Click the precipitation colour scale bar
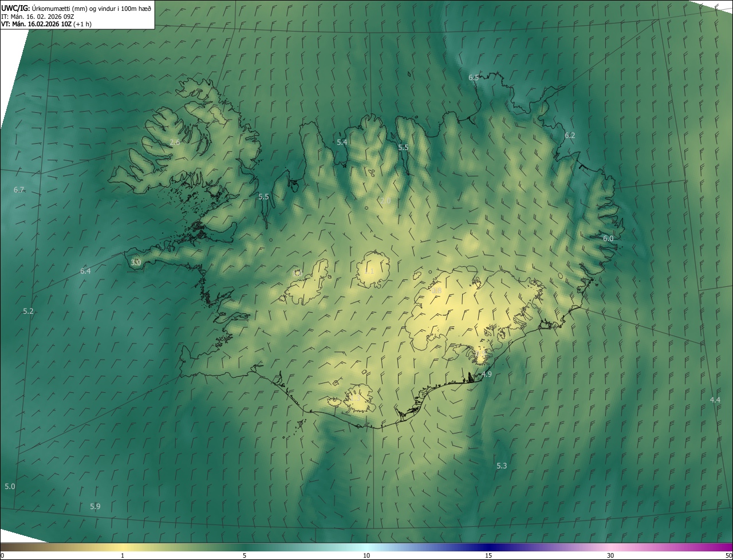The image size is (733, 560). click(x=366, y=547)
